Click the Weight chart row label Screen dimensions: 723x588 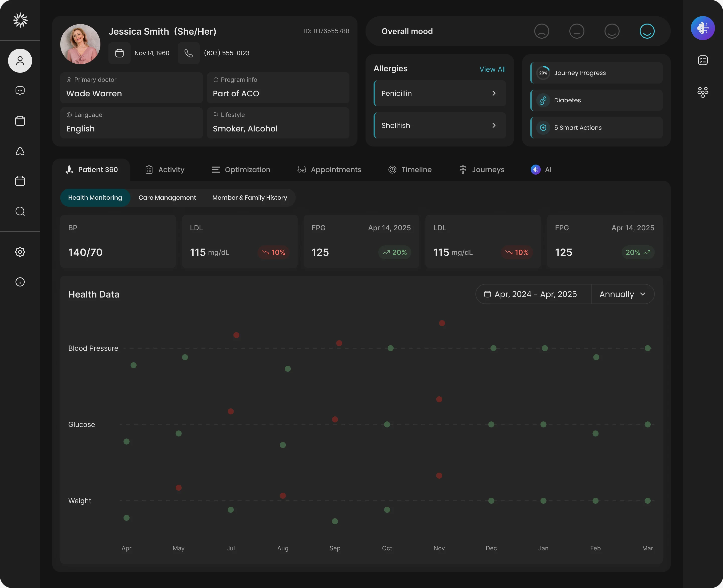(80, 501)
